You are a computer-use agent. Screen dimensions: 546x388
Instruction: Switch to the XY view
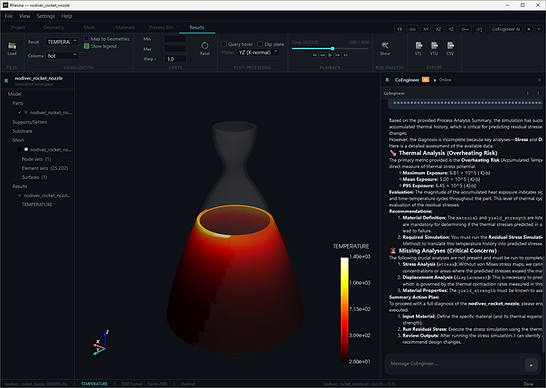click(x=426, y=29)
